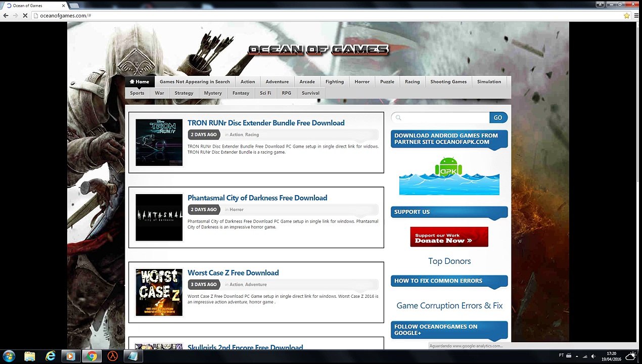Select the Arcade category
This screenshot has height=364, width=642.
[x=307, y=81]
